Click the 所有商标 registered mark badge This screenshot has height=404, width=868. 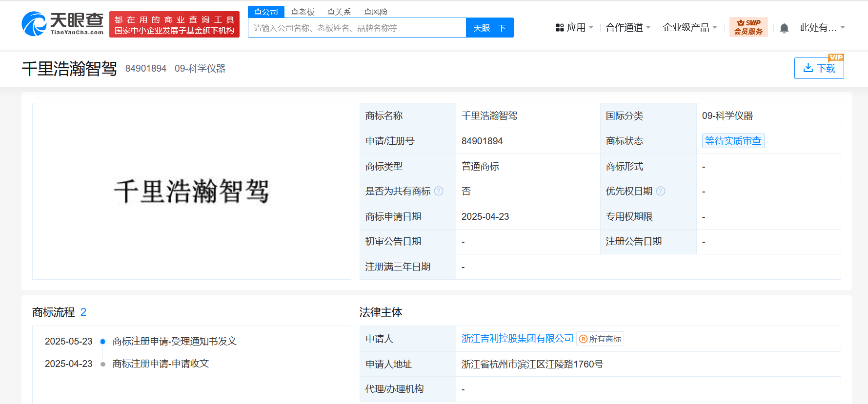click(600, 339)
